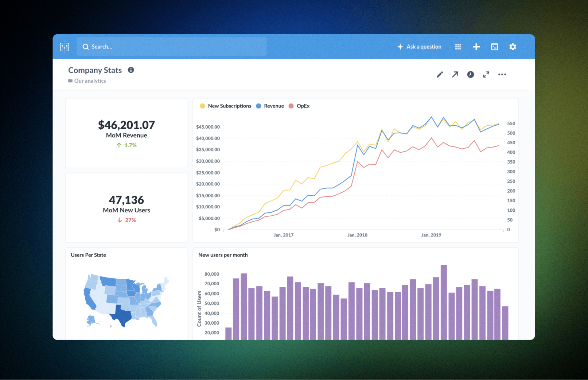Click the MoM New Users label
The width and height of the screenshot is (588, 380).
pyautogui.click(x=126, y=210)
